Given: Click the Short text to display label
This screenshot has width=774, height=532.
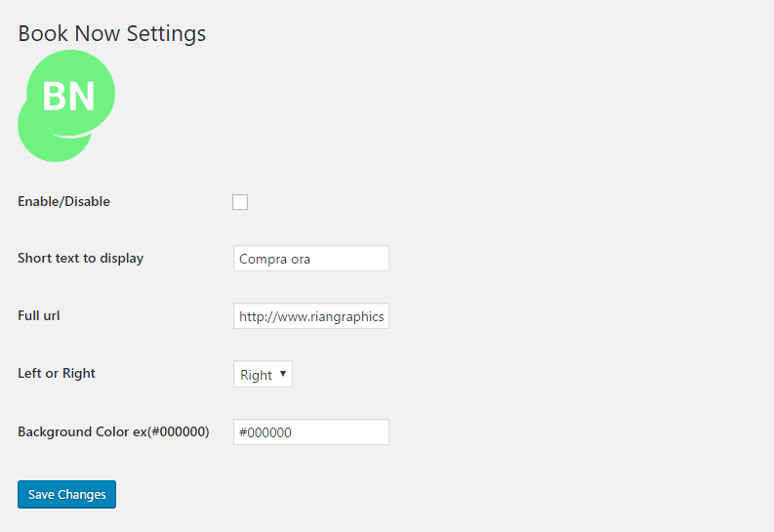Looking at the screenshot, I should point(80,259).
